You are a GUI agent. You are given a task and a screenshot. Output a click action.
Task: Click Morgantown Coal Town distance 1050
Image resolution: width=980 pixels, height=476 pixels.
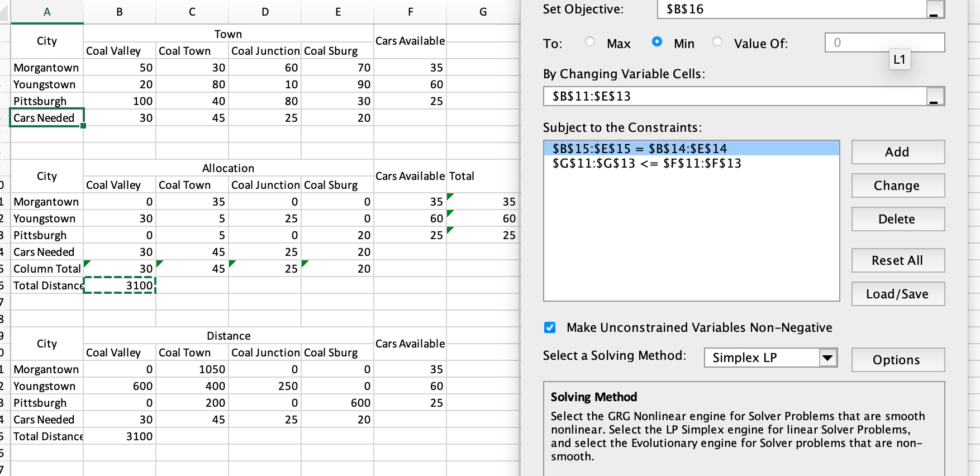point(192,369)
